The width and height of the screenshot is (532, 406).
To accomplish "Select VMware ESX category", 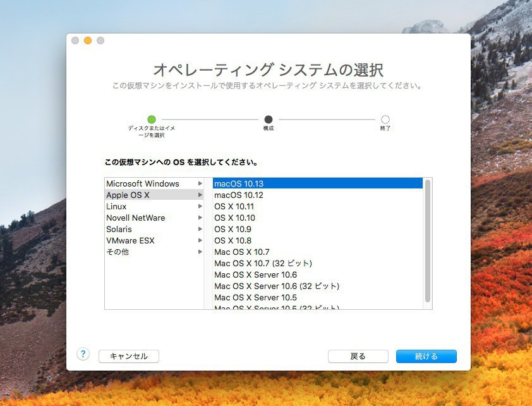I will pos(154,240).
